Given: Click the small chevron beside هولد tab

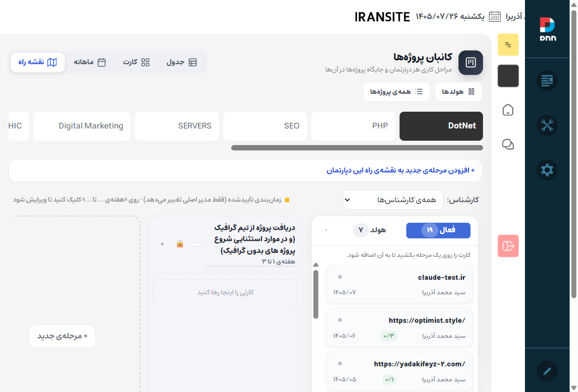Looking at the screenshot, I should (326, 230).
